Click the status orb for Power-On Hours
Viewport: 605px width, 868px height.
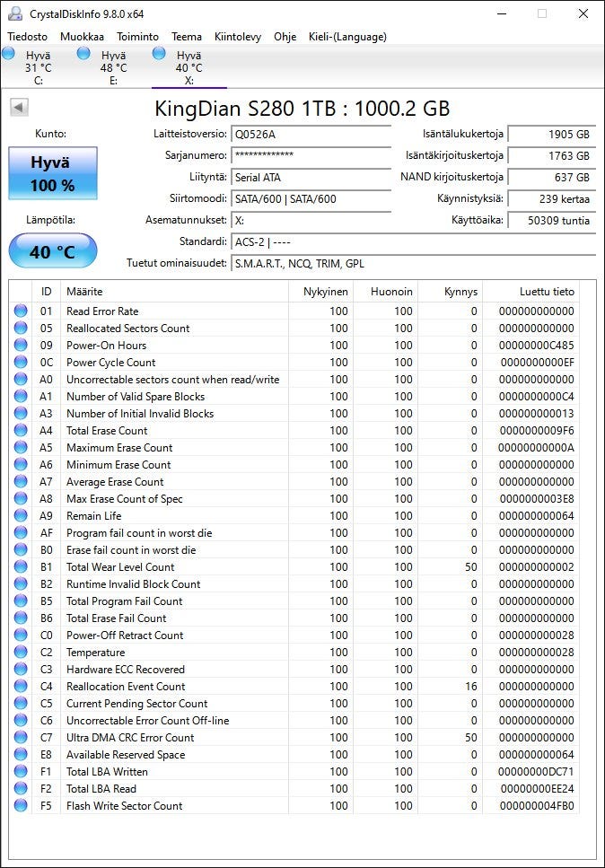tap(21, 345)
